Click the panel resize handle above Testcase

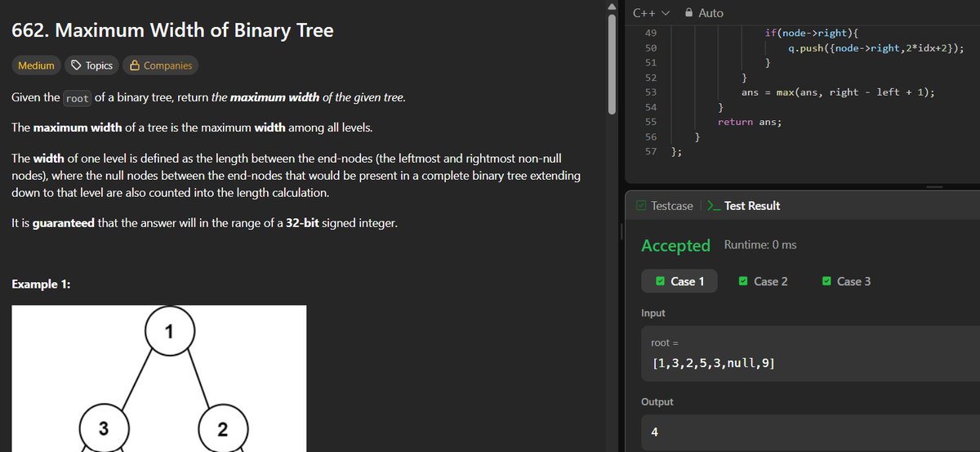[934, 187]
